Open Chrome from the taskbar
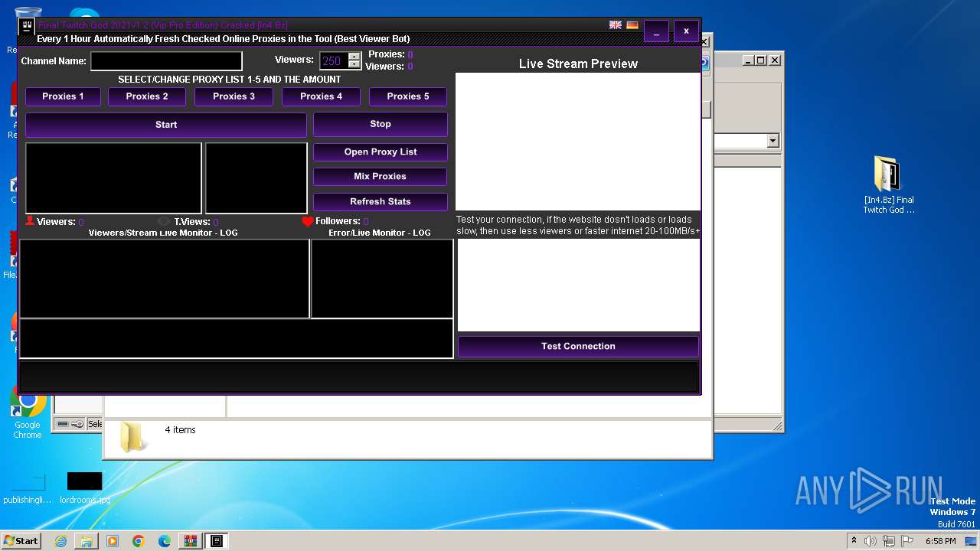This screenshot has height=551, width=980. click(x=139, y=541)
